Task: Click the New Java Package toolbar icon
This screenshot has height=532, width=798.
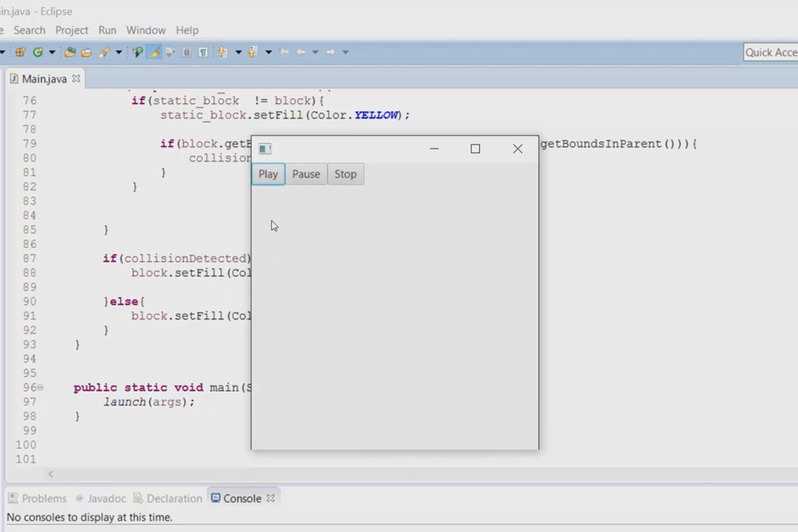Action: coord(21,52)
